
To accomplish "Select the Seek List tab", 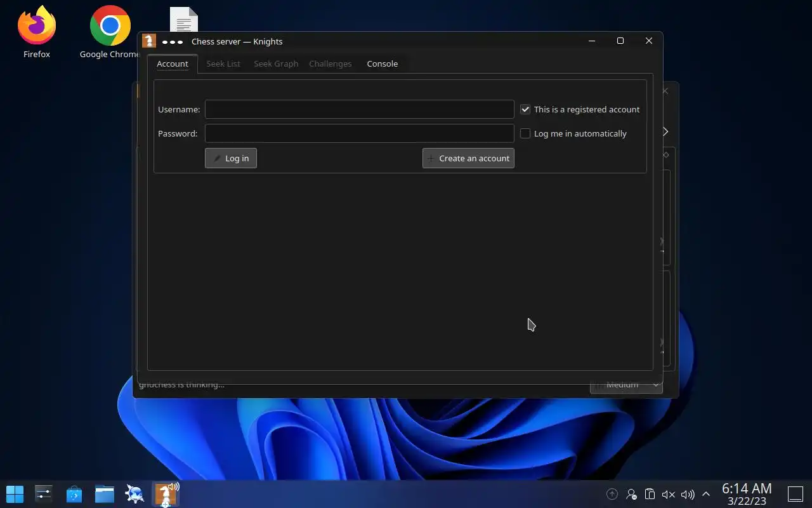I will click(223, 63).
